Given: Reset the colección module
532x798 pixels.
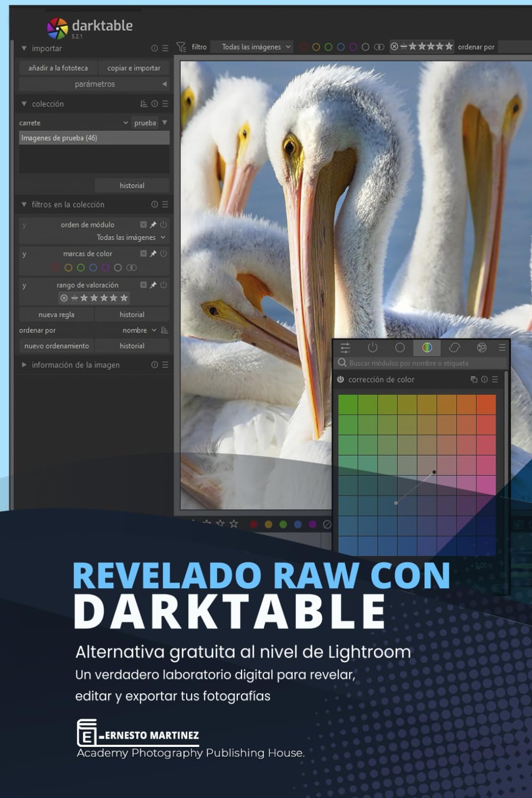Looking at the screenshot, I should (154, 104).
